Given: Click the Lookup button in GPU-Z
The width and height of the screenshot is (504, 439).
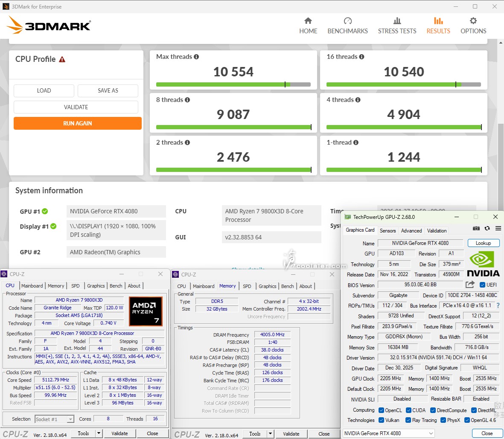Looking at the screenshot, I should 483,243.
